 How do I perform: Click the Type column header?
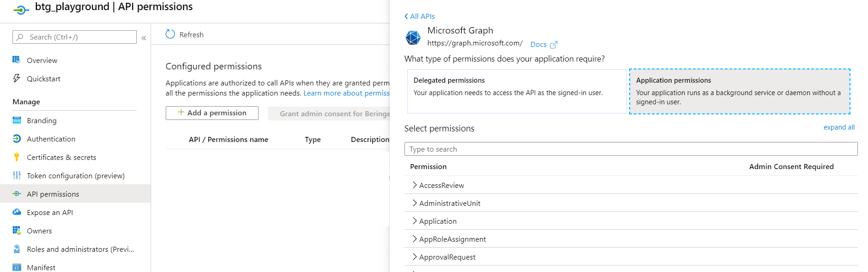point(312,139)
